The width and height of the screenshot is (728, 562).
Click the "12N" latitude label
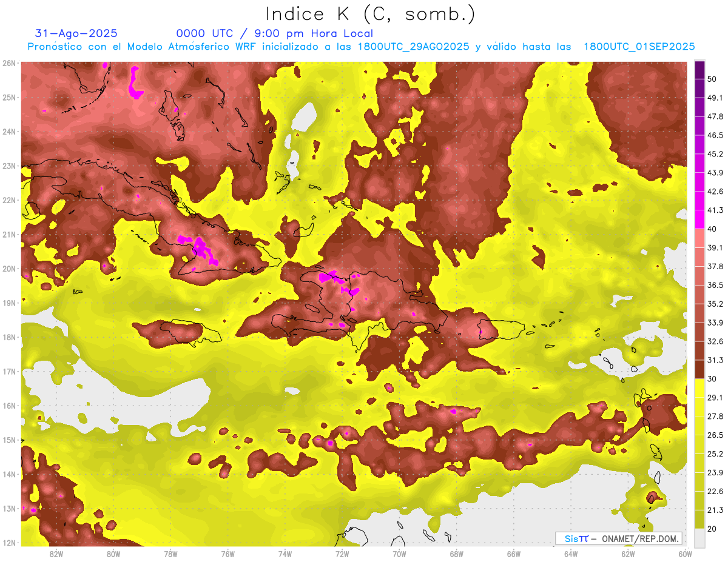[x=9, y=543]
